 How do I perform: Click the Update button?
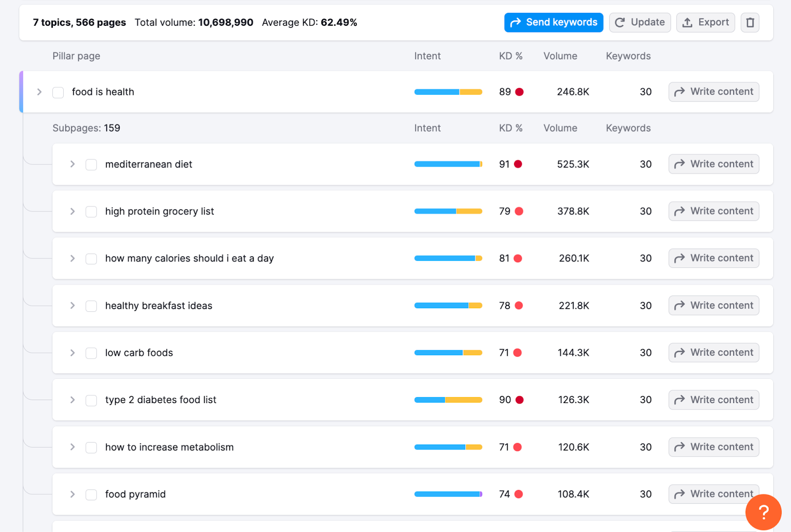tap(640, 23)
